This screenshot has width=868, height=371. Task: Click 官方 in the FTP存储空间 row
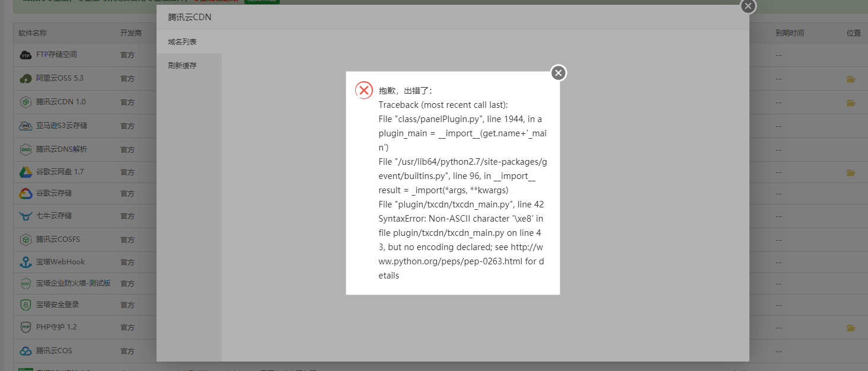pos(127,55)
